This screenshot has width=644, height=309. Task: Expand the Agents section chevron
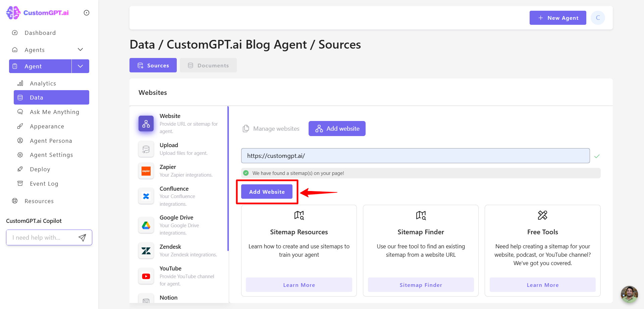coord(80,50)
